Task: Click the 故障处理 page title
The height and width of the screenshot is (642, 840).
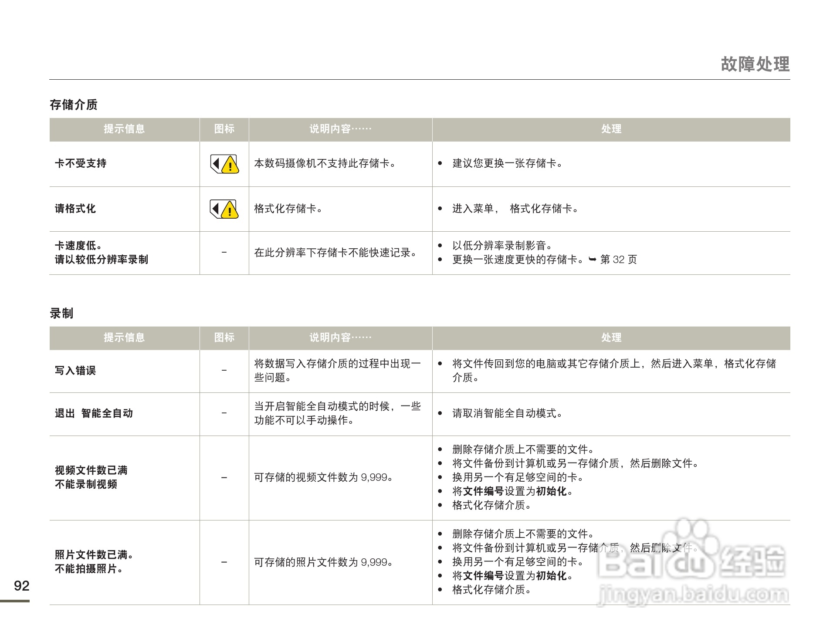Action: (x=755, y=64)
